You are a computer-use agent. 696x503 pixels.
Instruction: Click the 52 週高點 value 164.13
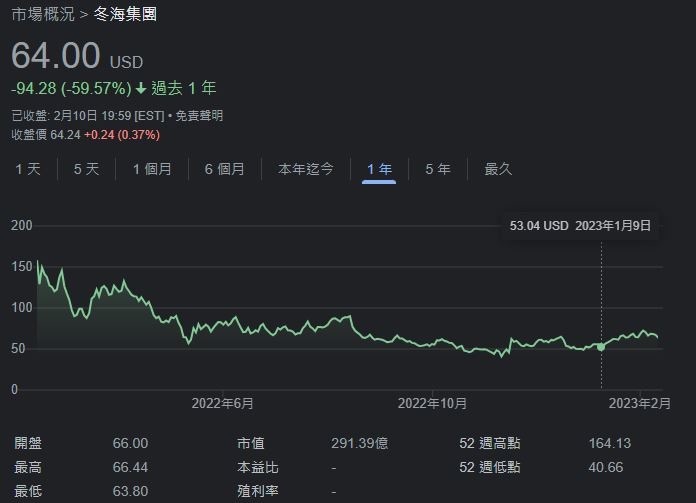[609, 443]
